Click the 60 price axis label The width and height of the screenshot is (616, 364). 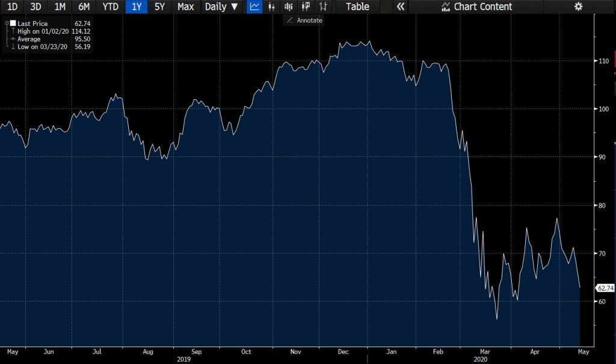click(x=602, y=301)
